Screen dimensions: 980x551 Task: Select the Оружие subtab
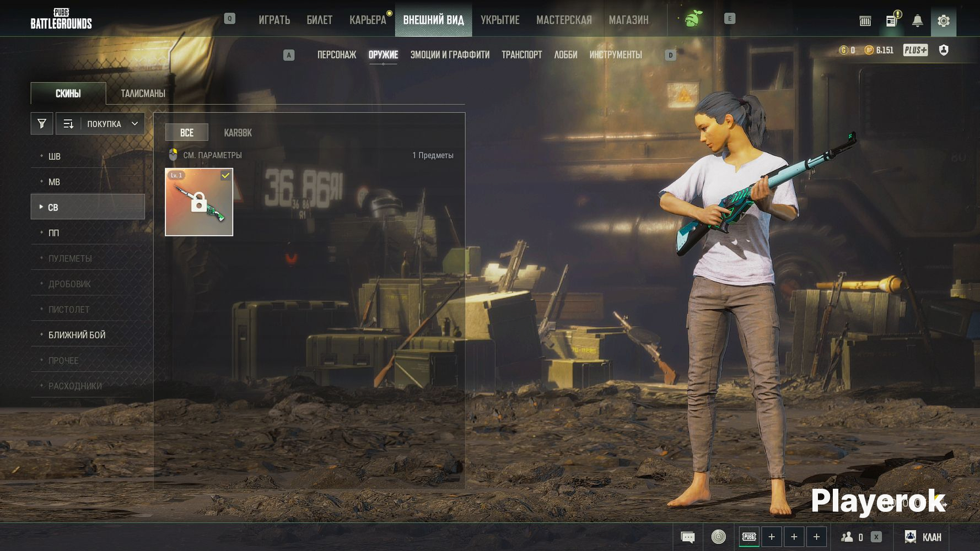click(383, 55)
